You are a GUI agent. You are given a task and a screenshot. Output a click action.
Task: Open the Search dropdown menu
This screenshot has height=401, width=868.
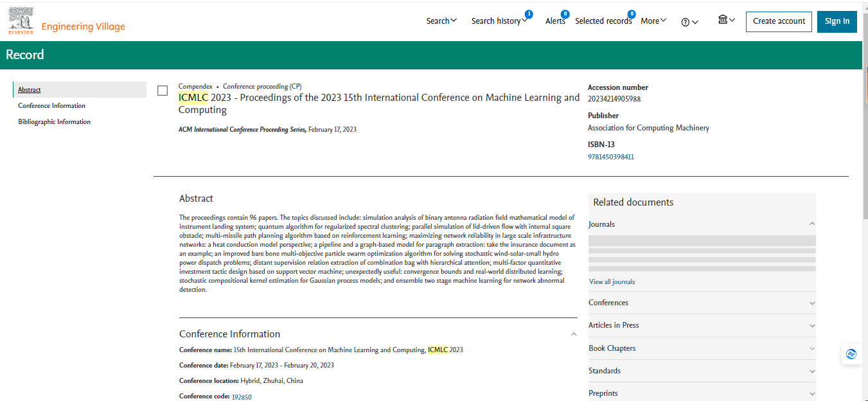click(441, 21)
